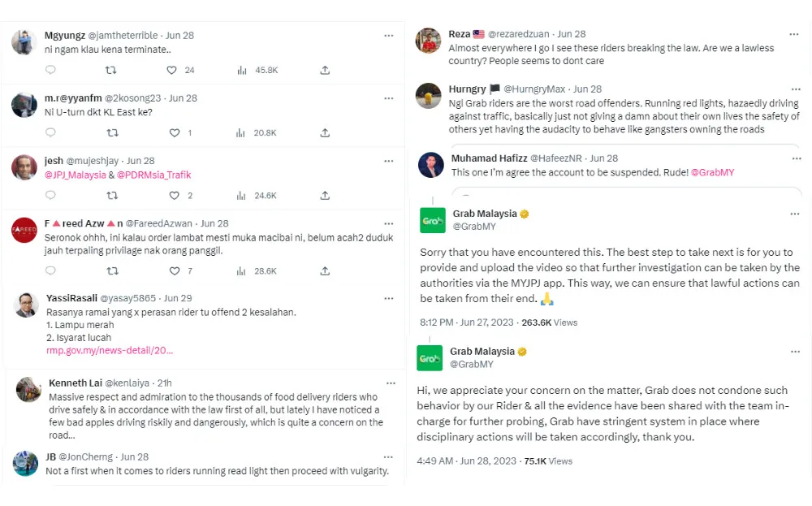Like the tweet by jesh
The height and width of the screenshot is (506, 812).
[174, 196]
